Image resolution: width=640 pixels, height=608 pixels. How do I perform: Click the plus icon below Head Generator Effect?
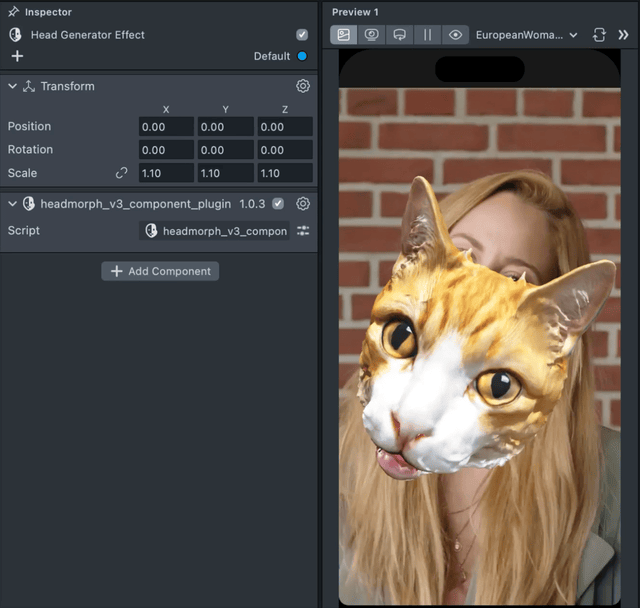tap(16, 56)
